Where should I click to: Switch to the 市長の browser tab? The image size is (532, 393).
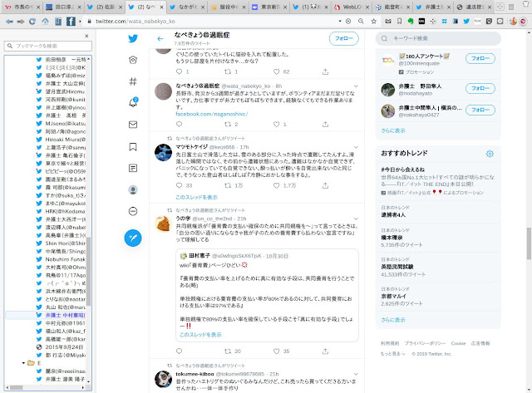point(23,7)
